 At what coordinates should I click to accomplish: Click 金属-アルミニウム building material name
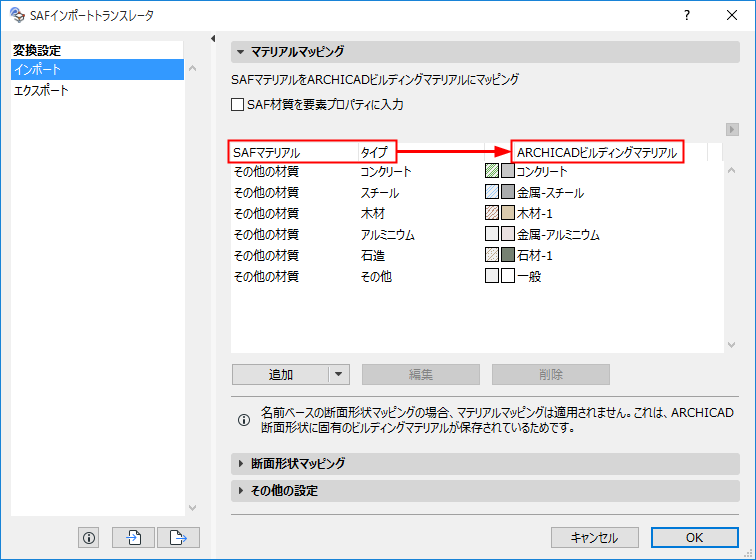coord(558,234)
